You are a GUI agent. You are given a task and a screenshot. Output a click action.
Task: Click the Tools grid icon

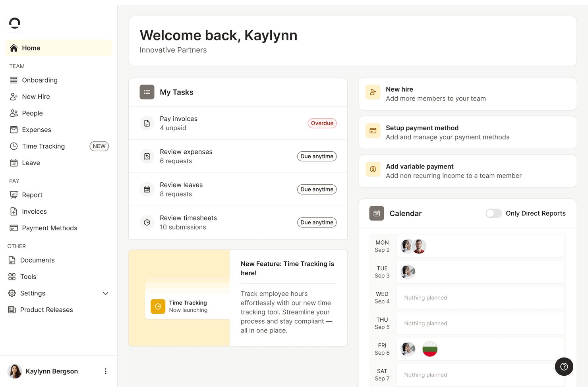12,277
